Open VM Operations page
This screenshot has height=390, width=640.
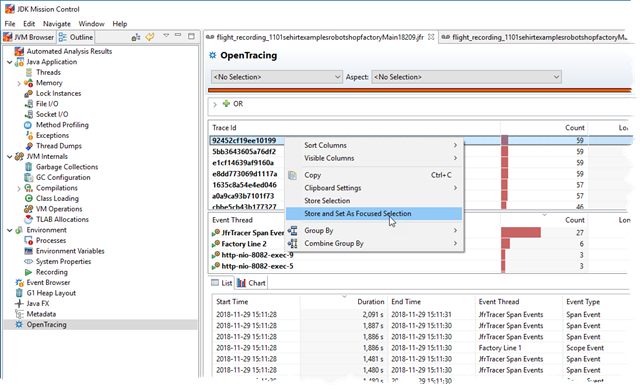click(x=59, y=209)
